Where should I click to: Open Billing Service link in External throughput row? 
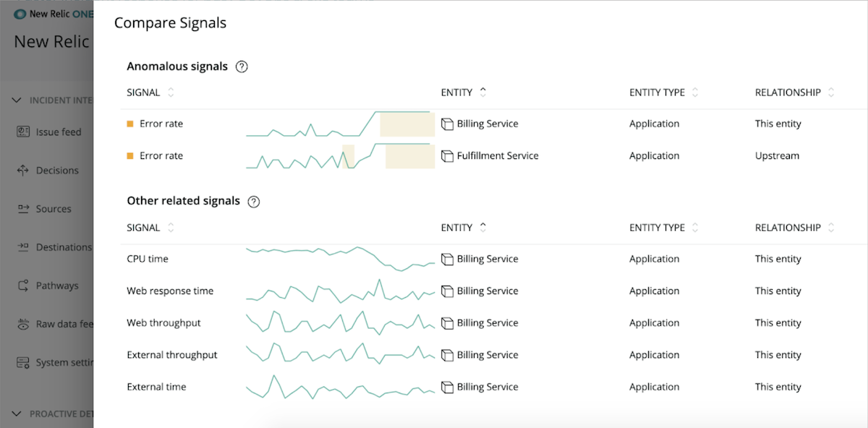coord(488,355)
